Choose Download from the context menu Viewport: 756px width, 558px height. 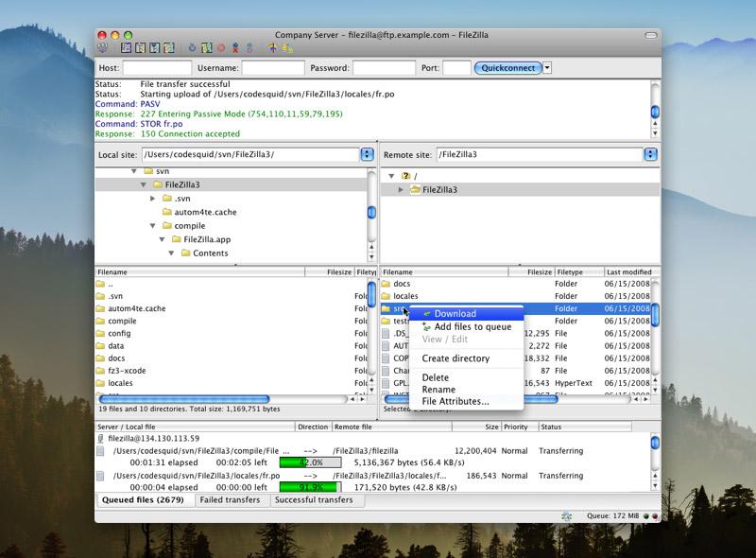click(466, 314)
